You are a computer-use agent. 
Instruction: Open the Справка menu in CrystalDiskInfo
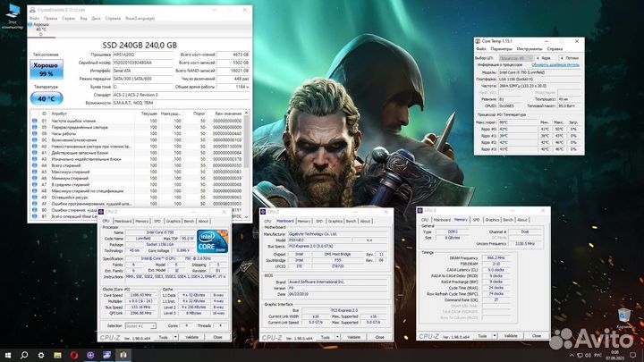pos(113,19)
